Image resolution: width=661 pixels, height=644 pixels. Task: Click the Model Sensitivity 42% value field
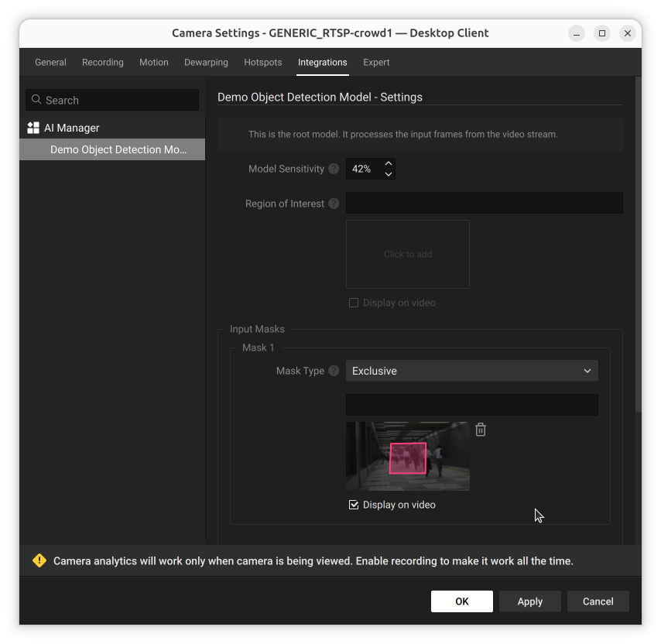tap(365, 169)
